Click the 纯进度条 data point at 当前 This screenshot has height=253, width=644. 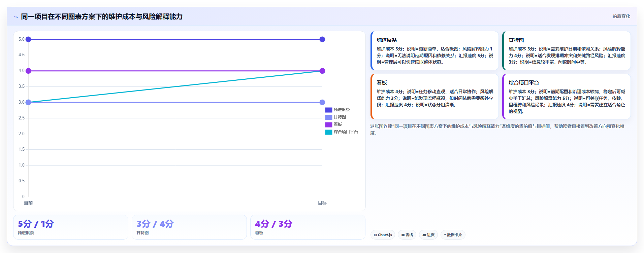(28, 39)
